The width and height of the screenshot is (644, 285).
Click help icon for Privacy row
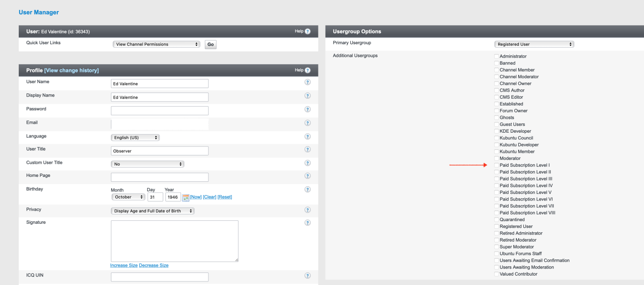pyautogui.click(x=308, y=210)
